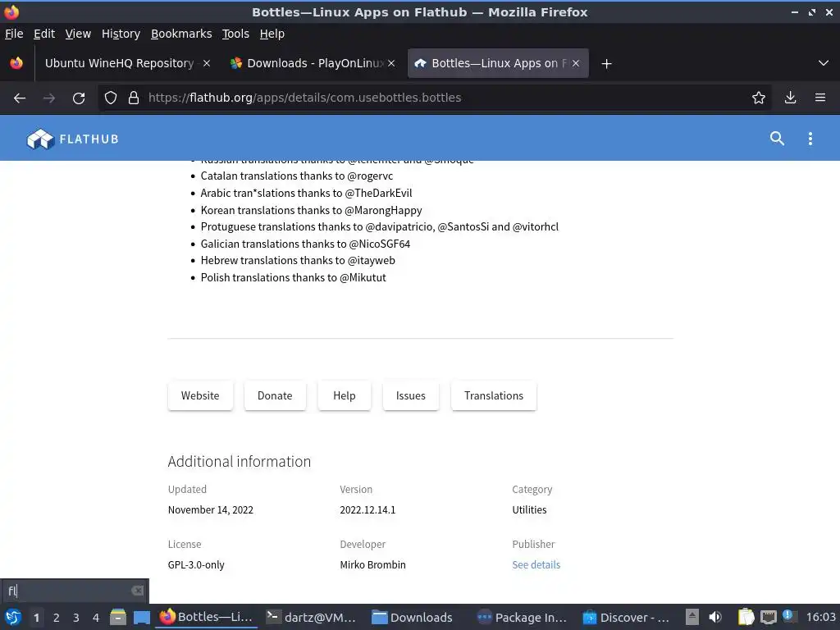Click the "November 14, 2022" updated date
The height and width of the screenshot is (630, 840).
(211, 510)
